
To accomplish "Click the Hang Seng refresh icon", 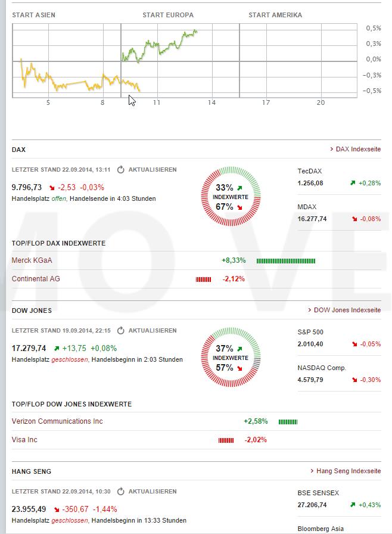I will point(120,492).
